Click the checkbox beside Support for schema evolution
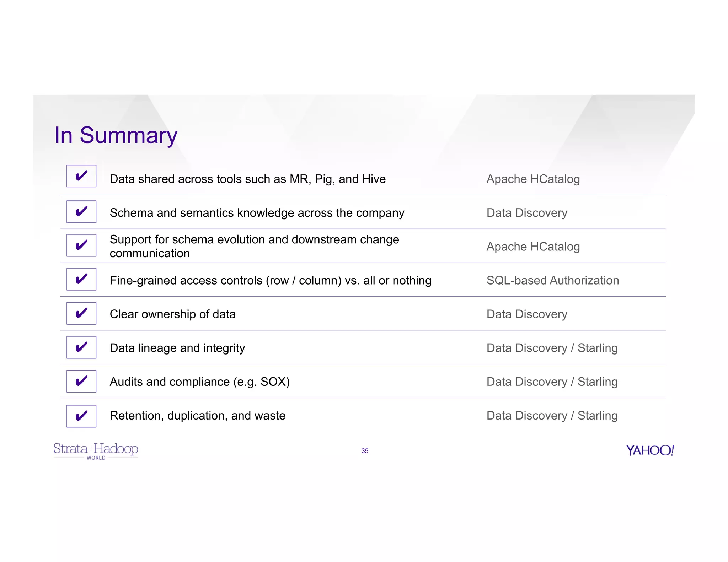Screen dimensions: 728x562 pos(81,245)
